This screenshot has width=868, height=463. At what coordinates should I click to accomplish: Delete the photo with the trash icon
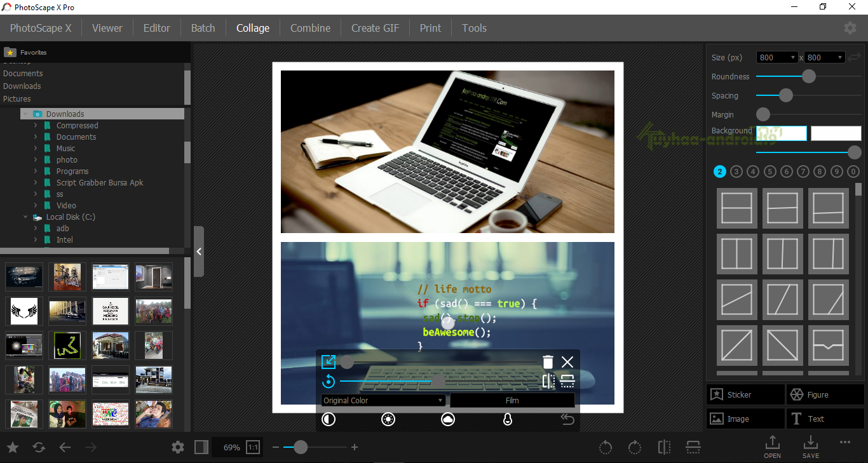(548, 362)
